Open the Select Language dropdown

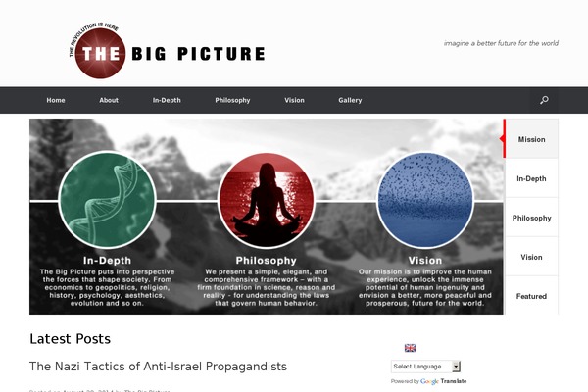(425, 367)
